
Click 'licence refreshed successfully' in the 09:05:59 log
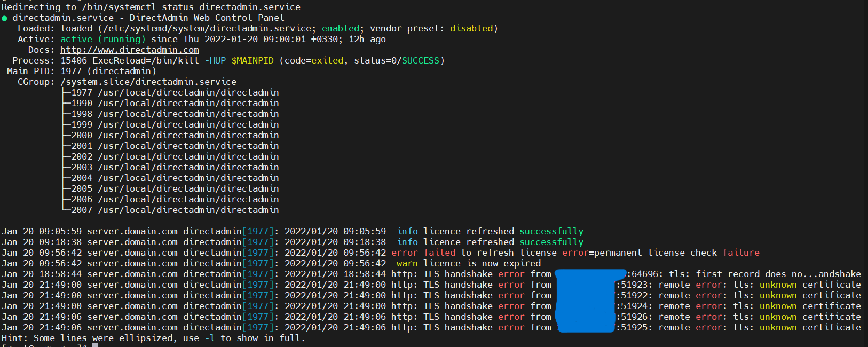click(x=503, y=231)
